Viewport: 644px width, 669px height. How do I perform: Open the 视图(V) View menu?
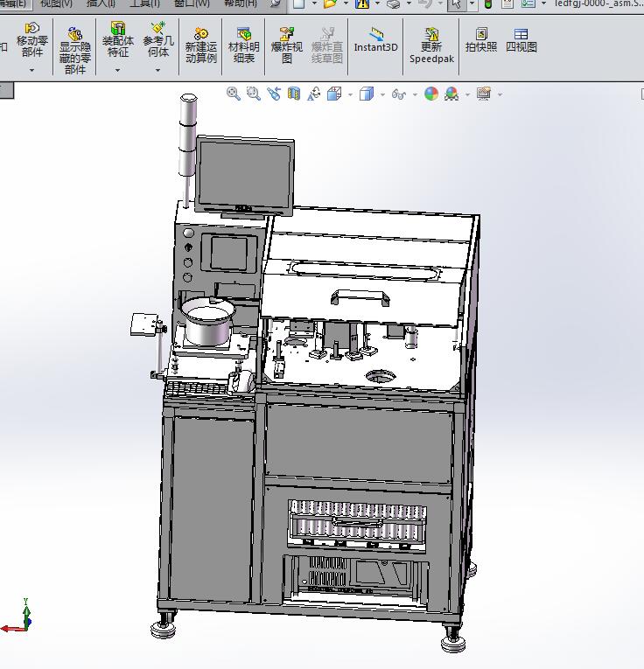pos(56,3)
